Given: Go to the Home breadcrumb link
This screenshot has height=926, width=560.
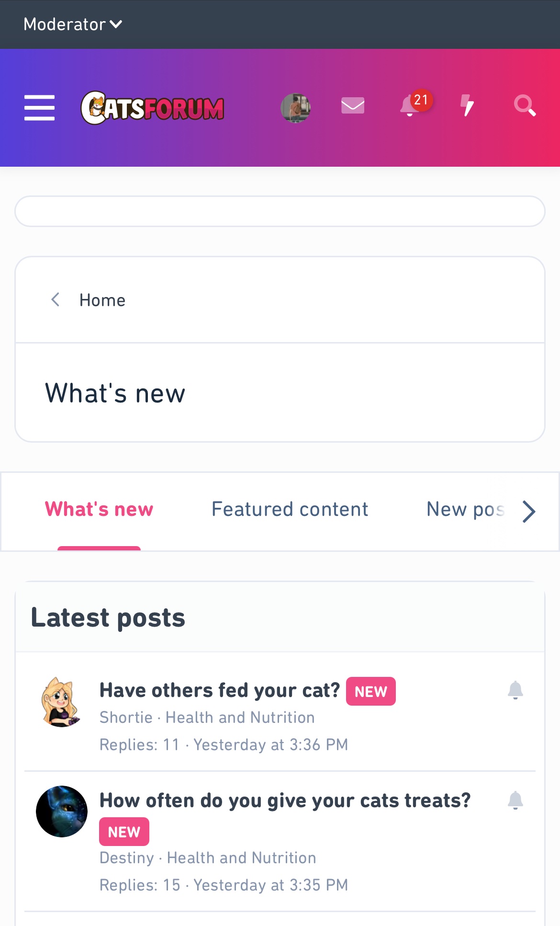Looking at the screenshot, I should [102, 300].
